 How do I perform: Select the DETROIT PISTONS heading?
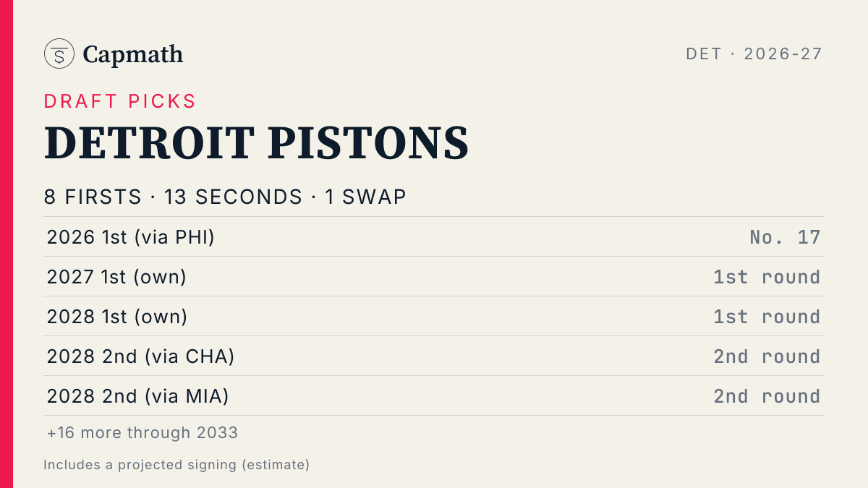coord(257,142)
